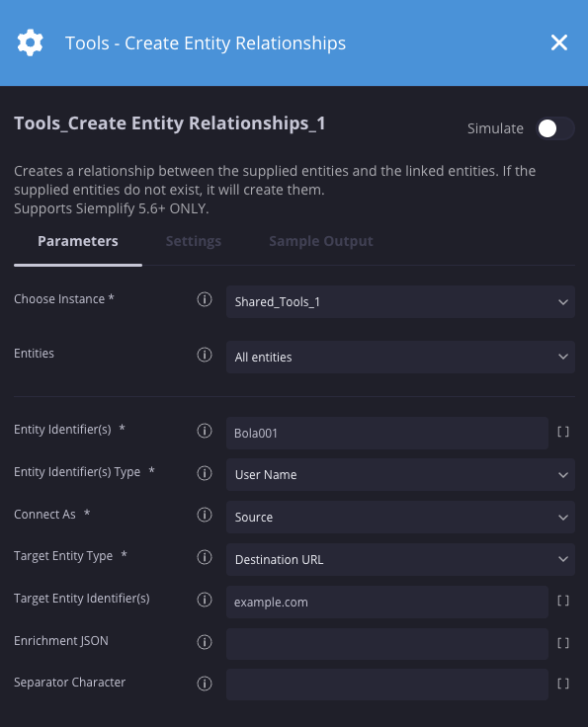Click info icon beside Entities label
Screen dimensions: 588x727
tap(204, 355)
